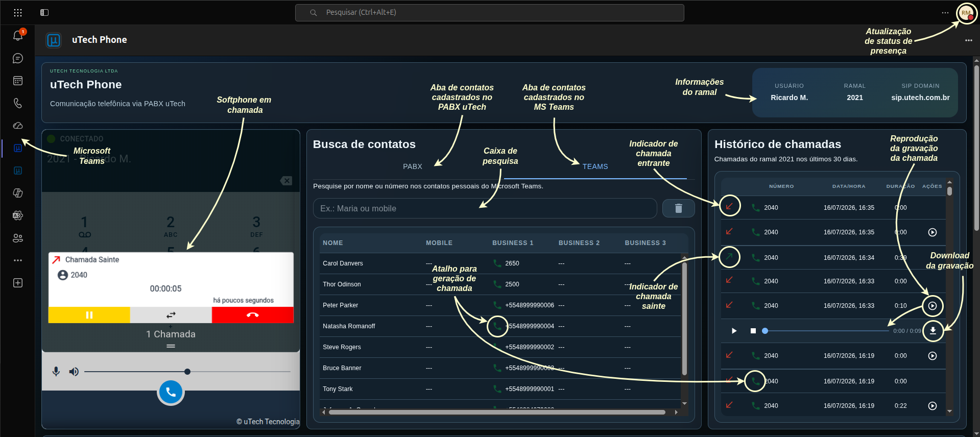Click the softphone volume slider knob
The height and width of the screenshot is (437, 980).
pos(187,372)
